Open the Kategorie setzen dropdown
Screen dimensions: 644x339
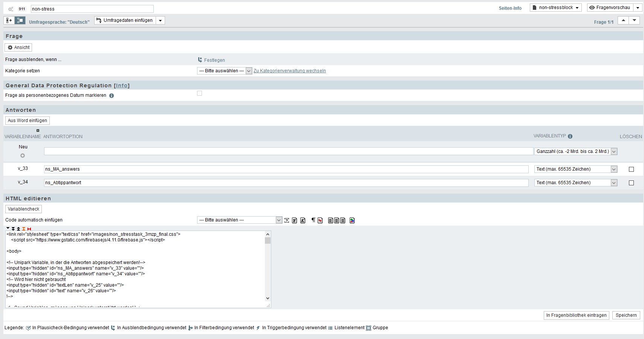[x=224, y=71]
